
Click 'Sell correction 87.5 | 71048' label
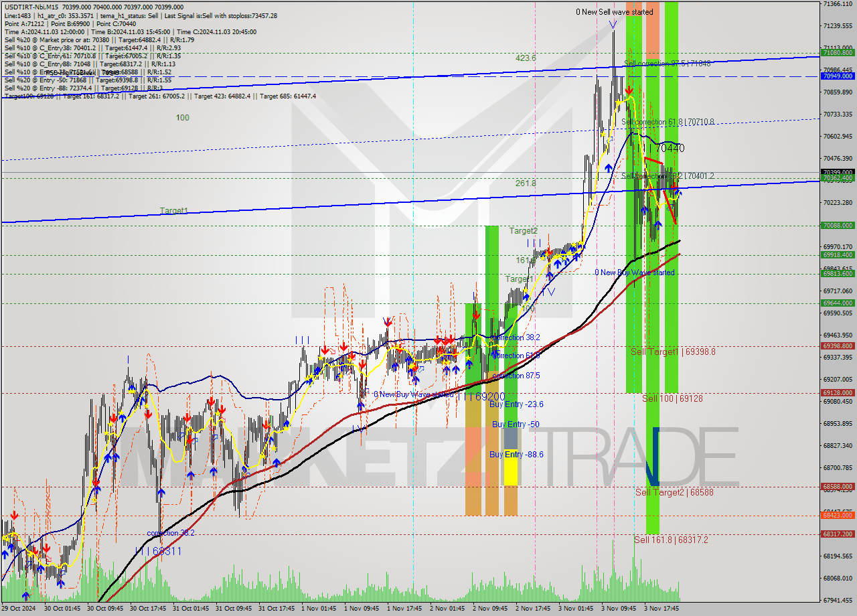pyautogui.click(x=668, y=64)
